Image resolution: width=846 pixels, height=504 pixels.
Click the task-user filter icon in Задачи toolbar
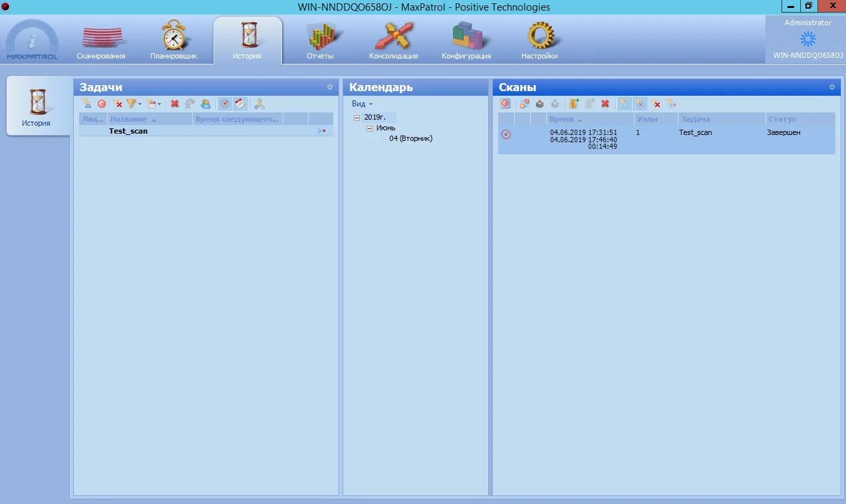[87, 104]
